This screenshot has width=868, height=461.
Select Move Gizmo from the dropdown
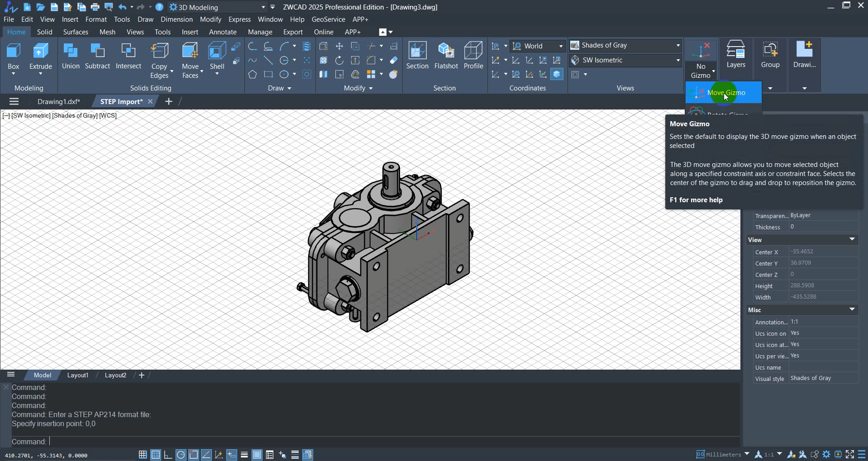[723, 93]
